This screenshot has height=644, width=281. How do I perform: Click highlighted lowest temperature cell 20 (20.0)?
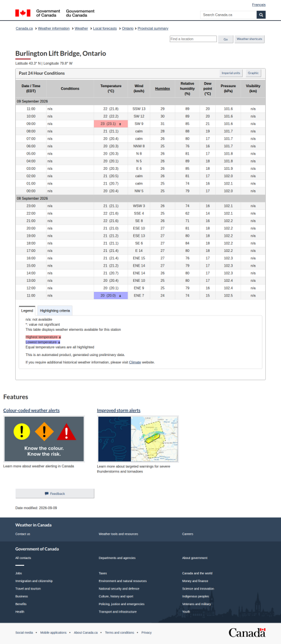coord(111,295)
